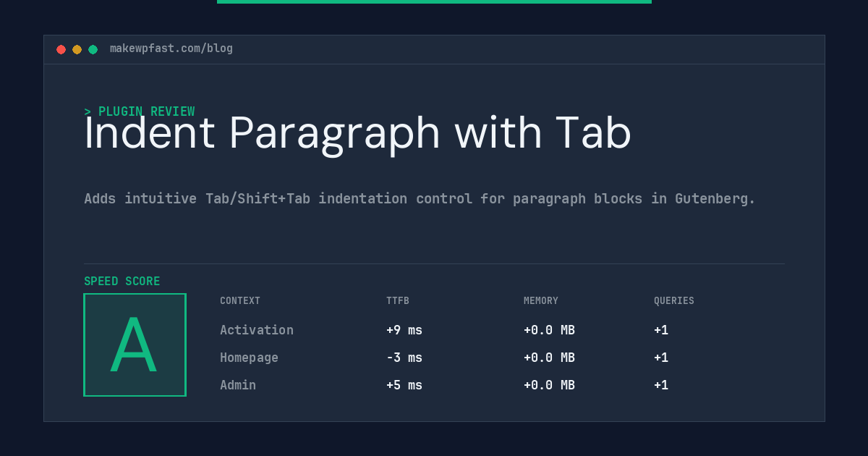Click the Activation queries +1 value
The image size is (868, 456).
tap(661, 330)
